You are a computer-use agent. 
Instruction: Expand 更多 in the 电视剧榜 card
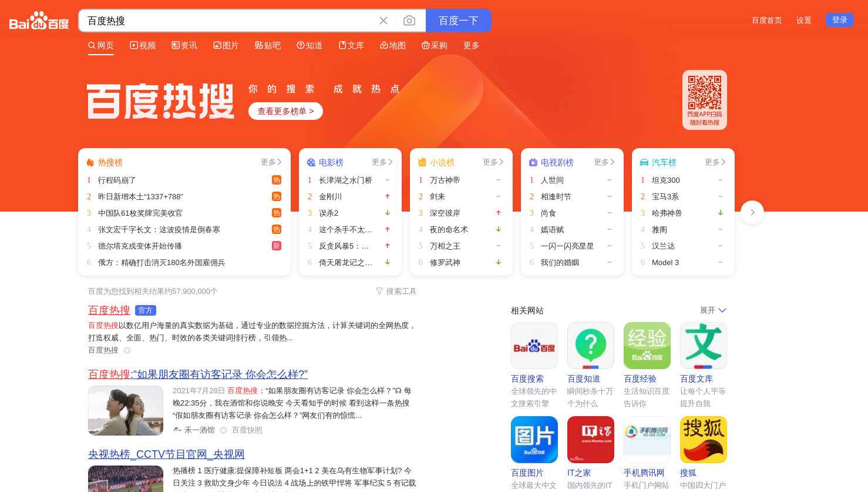604,162
